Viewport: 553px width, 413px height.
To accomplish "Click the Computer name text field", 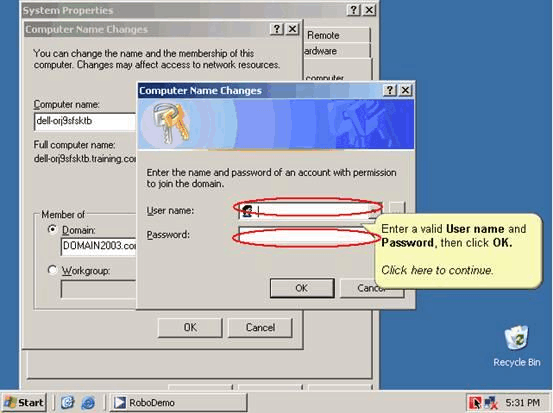I will pos(85,121).
